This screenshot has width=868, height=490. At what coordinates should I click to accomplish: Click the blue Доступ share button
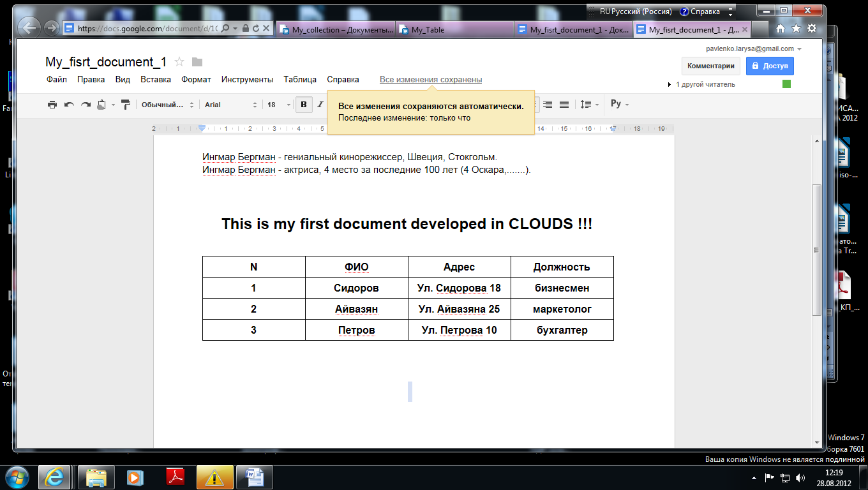(770, 66)
